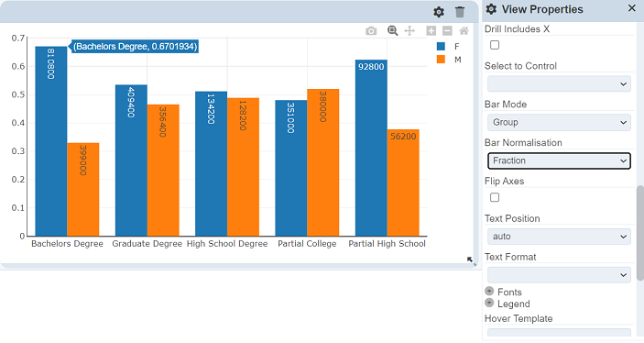Screen dimensions: 644x343
Task: Open the Bar Mode dropdown
Action: pos(559,123)
